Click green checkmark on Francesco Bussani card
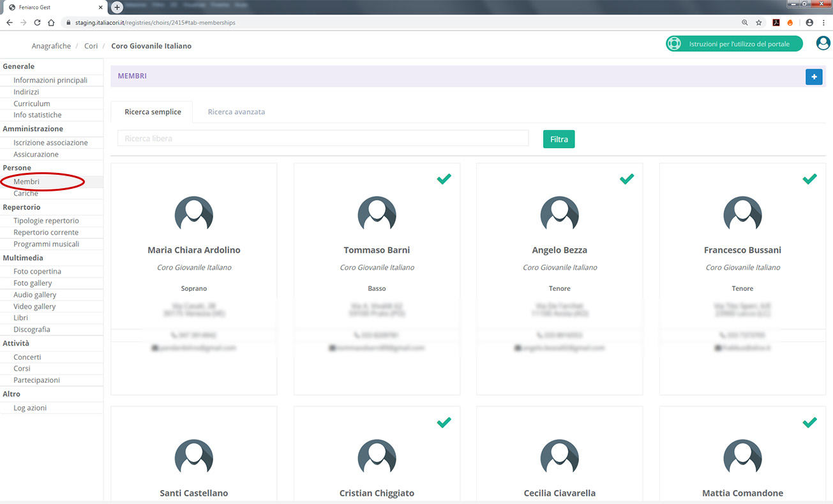The height and width of the screenshot is (504, 833). point(809,179)
